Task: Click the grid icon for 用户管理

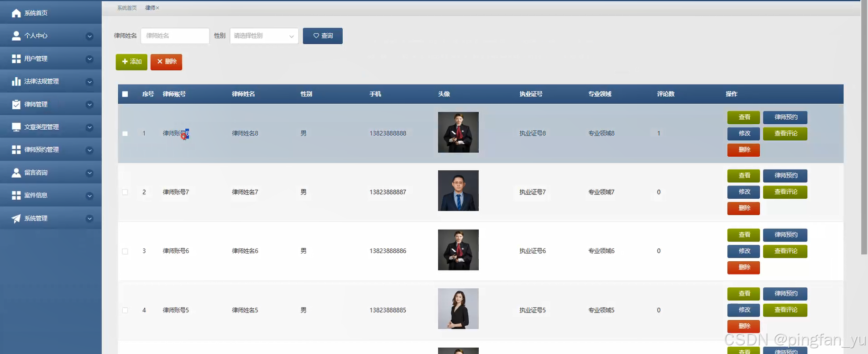Action: tap(16, 58)
